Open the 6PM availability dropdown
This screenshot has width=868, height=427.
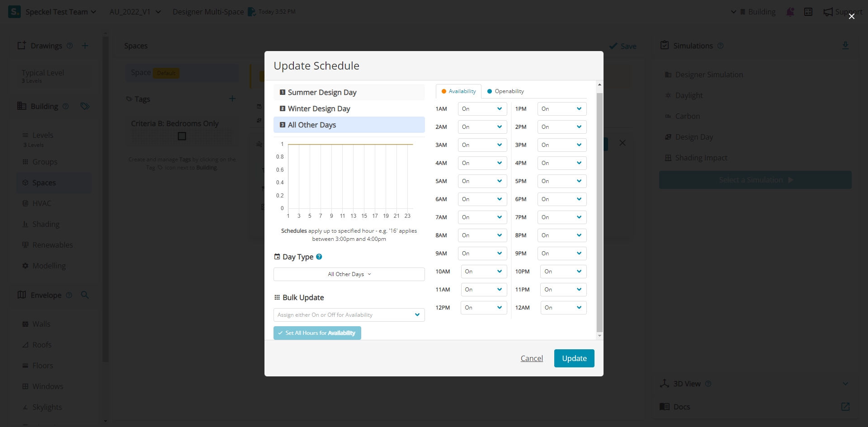pyautogui.click(x=561, y=199)
